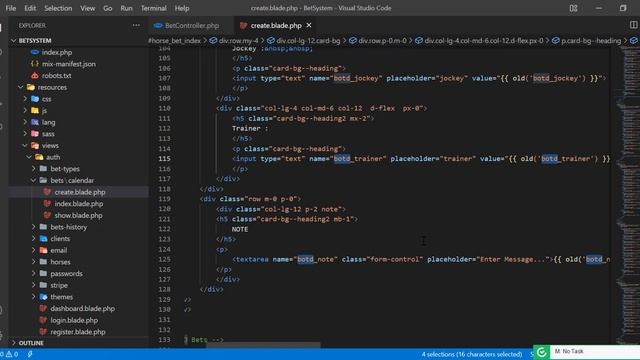Collapse the resources folder
This screenshot has width=640, height=360.
[x=20, y=87]
